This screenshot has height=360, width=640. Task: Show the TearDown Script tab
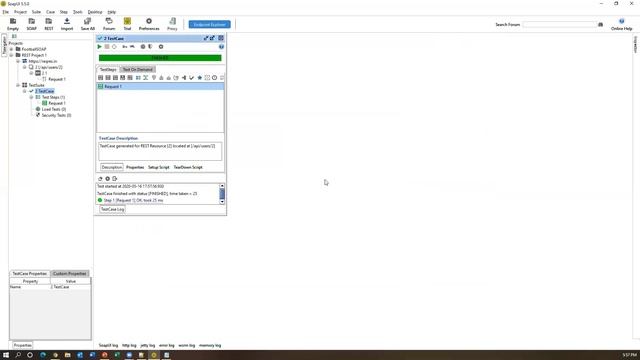tap(188, 167)
